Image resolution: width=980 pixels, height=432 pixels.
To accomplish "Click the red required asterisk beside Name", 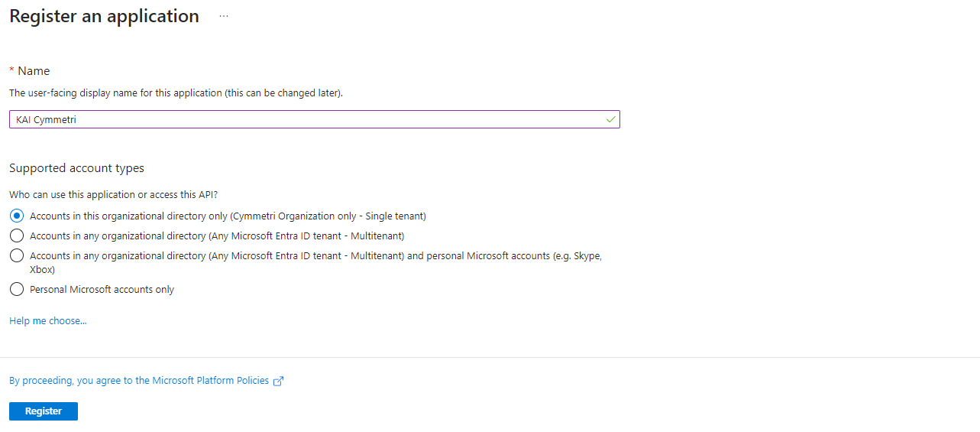I will click(11, 70).
